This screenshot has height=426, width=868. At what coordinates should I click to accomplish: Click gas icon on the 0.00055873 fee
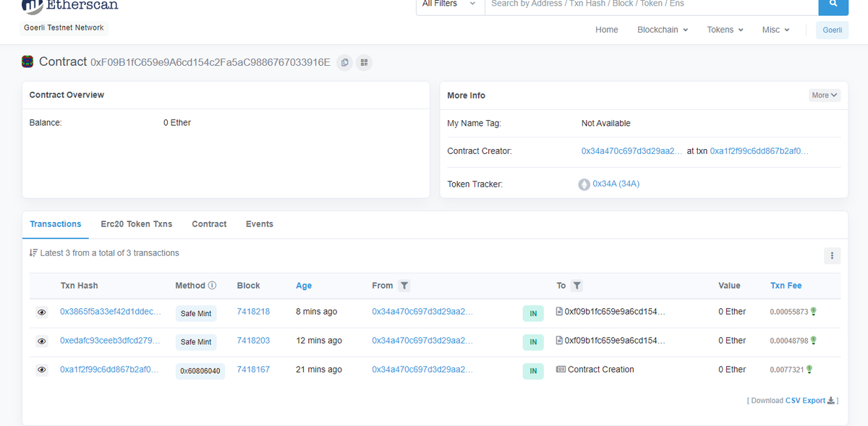click(x=813, y=312)
